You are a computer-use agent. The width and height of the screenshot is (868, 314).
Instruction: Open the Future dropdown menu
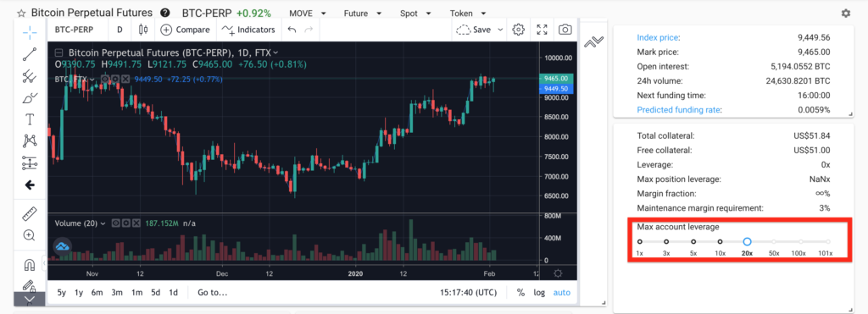tap(363, 13)
